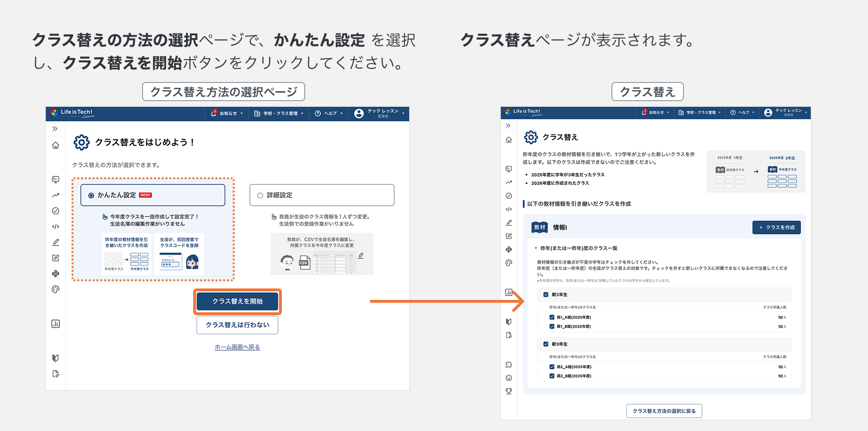The width and height of the screenshot is (868, 431).
Task: Click Python logo icon in クラス替え page sidebar
Action: tap(508, 249)
